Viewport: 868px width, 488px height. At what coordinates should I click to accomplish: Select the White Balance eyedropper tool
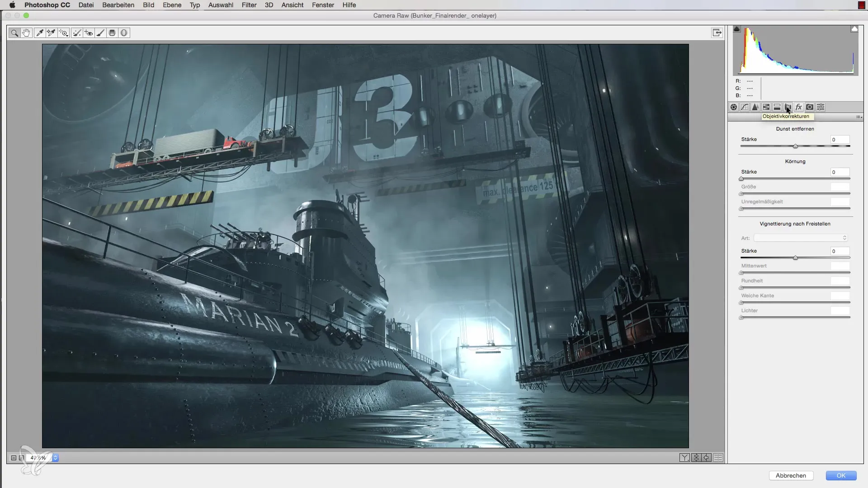click(40, 33)
